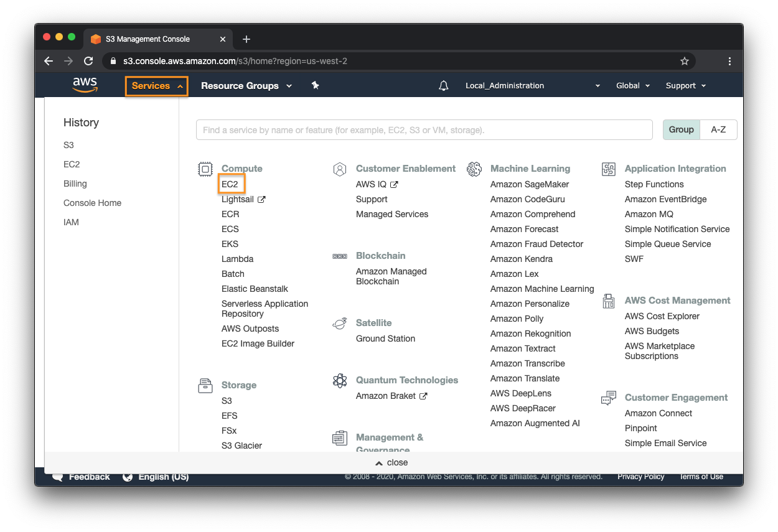Open the Terms of Use link

coord(701,477)
